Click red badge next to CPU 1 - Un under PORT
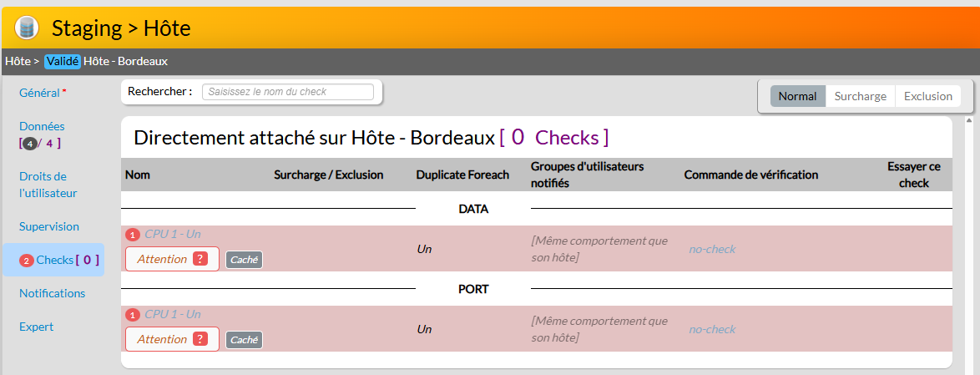Viewport: 980px width, 375px height. 133,315
